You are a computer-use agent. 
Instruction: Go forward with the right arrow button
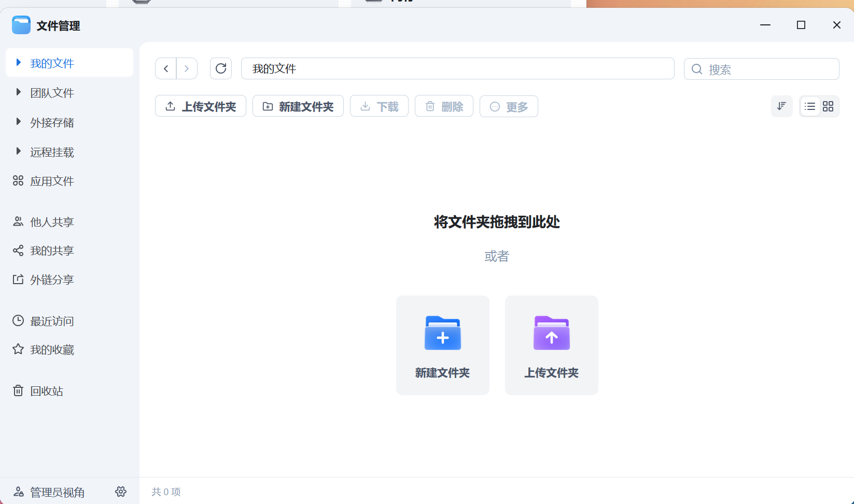187,68
